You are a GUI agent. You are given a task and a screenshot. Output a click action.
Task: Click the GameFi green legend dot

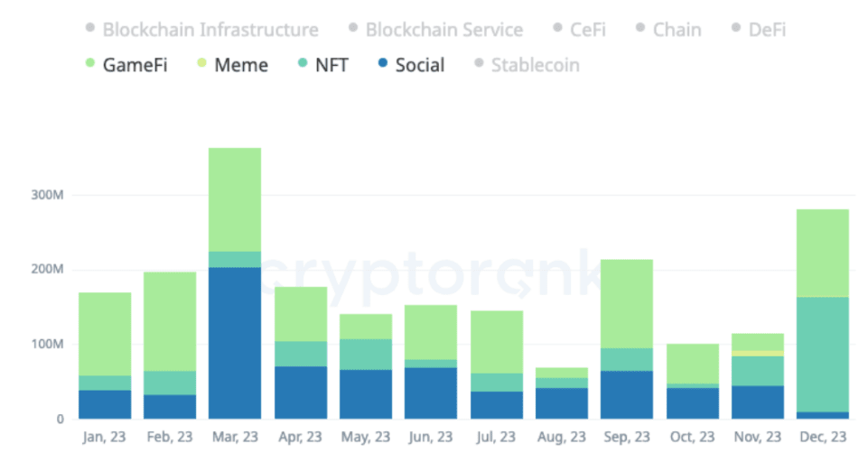point(90,64)
